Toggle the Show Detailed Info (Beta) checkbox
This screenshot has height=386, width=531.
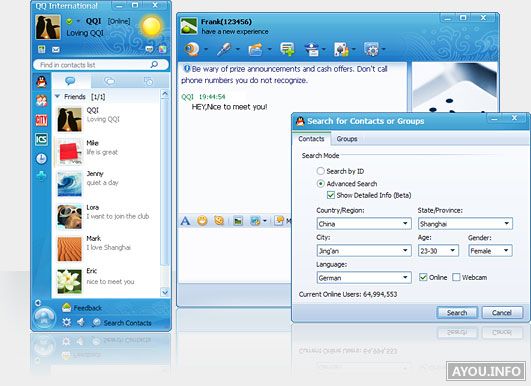pos(331,195)
